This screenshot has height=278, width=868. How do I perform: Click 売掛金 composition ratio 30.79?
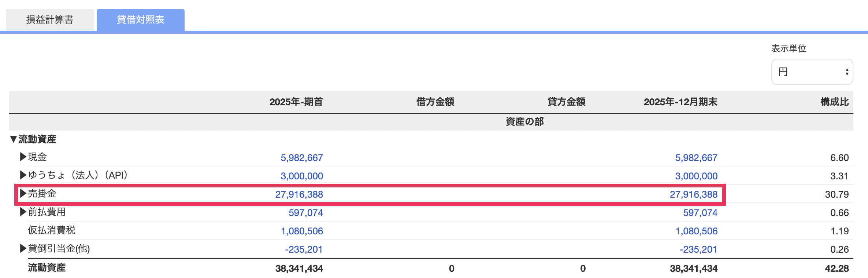coord(837,194)
